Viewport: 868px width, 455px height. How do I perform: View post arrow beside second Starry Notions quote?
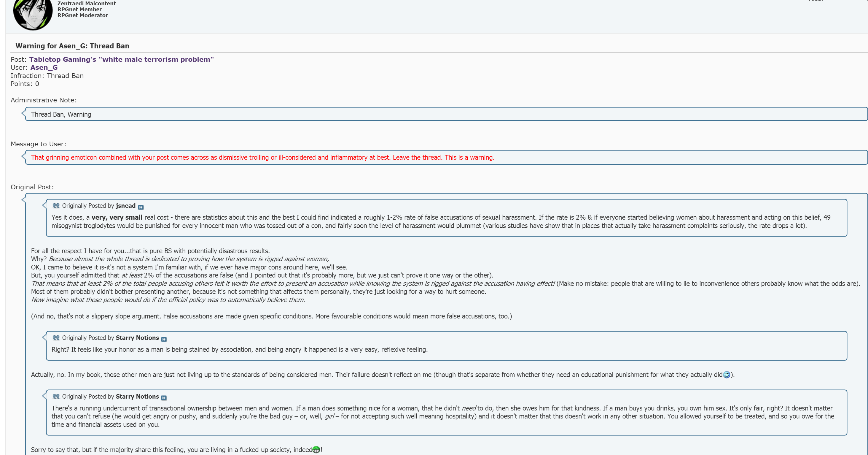click(x=164, y=398)
